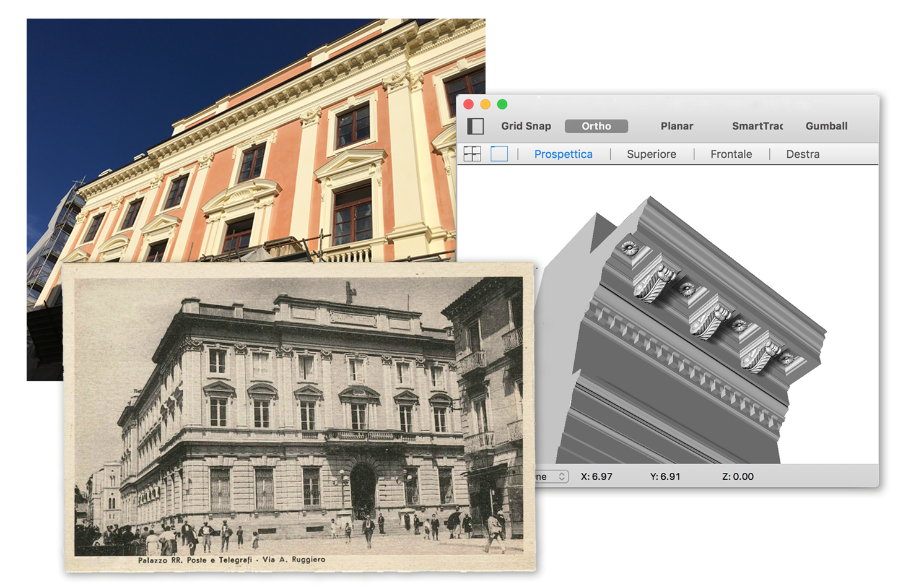Turn on Planar mode
898x588 pixels.
click(676, 126)
